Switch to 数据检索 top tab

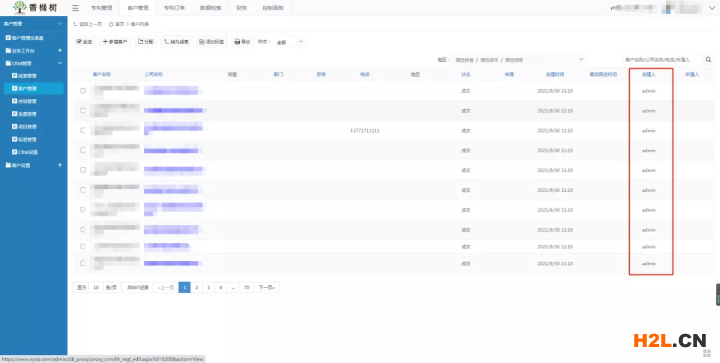(x=210, y=8)
